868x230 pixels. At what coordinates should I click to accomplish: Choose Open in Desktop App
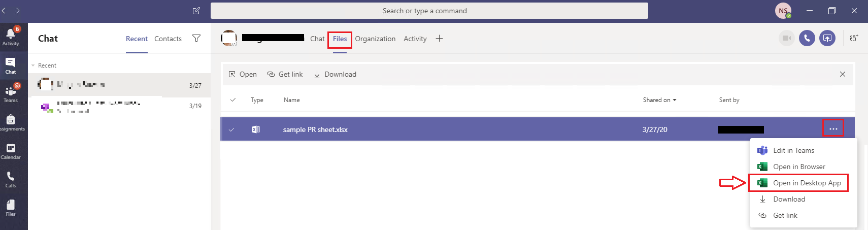pyautogui.click(x=804, y=183)
